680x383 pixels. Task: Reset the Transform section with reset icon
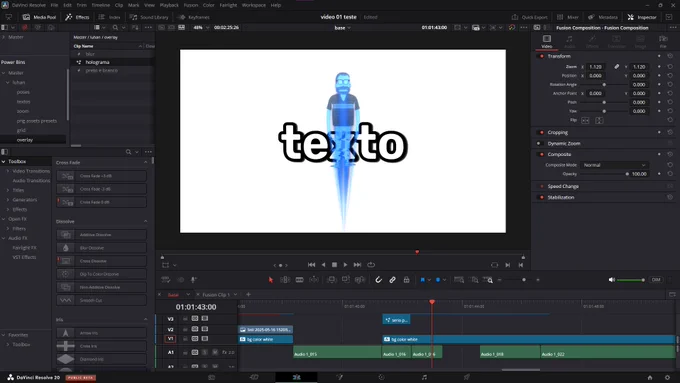click(670, 56)
